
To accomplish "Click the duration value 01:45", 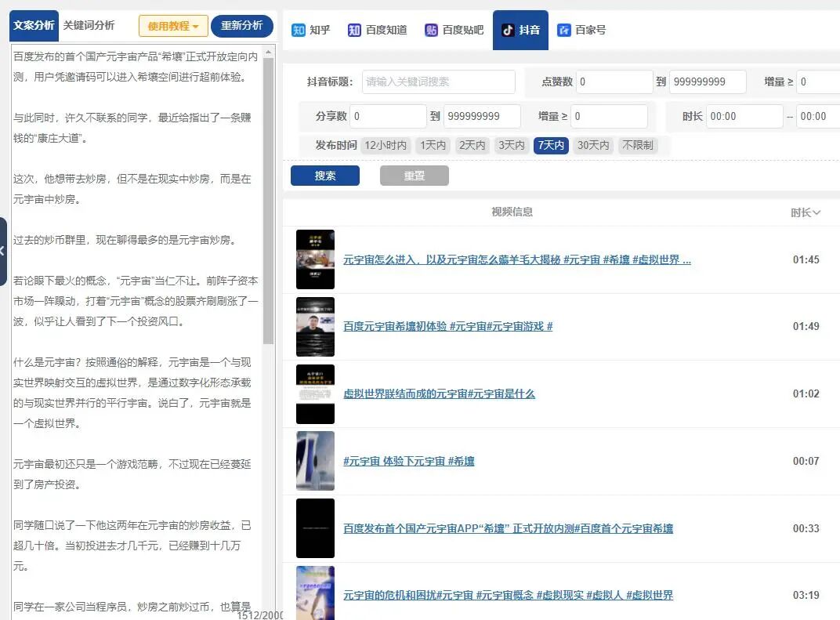I will click(806, 260).
